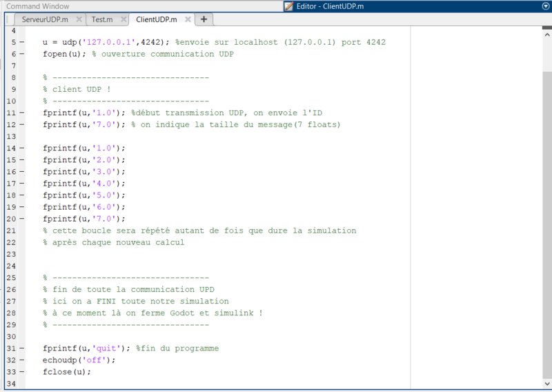The width and height of the screenshot is (552, 392).
Task: Close the ServeurUDP.m tab
Action: coord(79,20)
